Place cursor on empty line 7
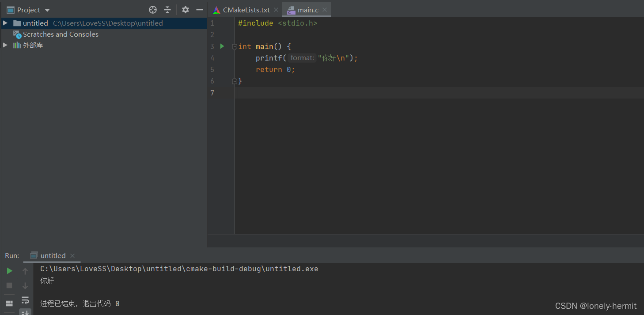This screenshot has width=644, height=315. (x=440, y=92)
